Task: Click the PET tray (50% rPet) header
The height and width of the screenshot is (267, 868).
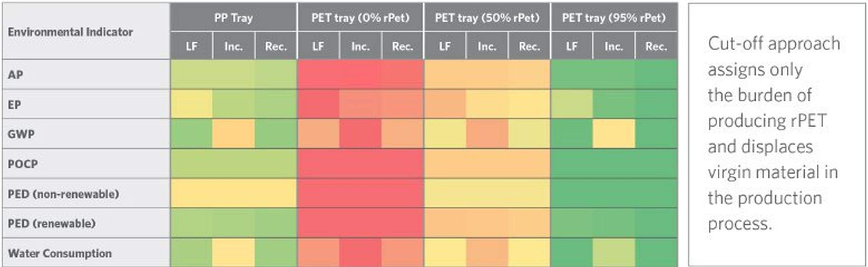Action: [x=487, y=18]
